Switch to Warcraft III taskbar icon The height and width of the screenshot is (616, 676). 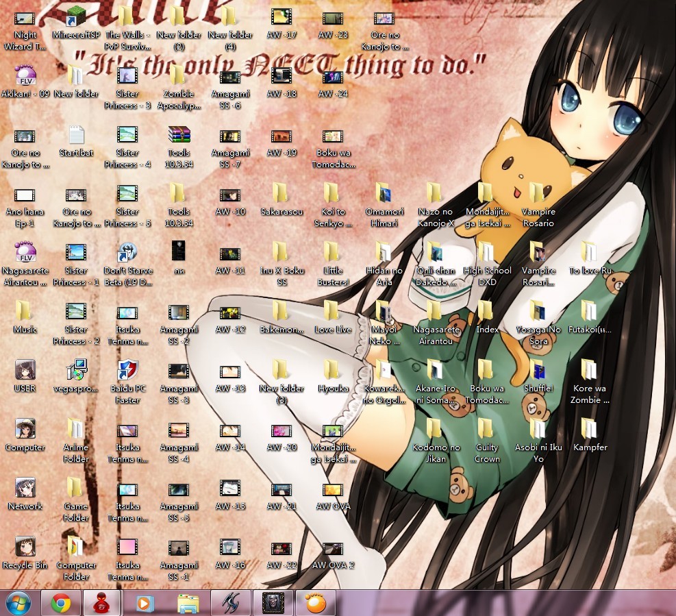[273, 604]
